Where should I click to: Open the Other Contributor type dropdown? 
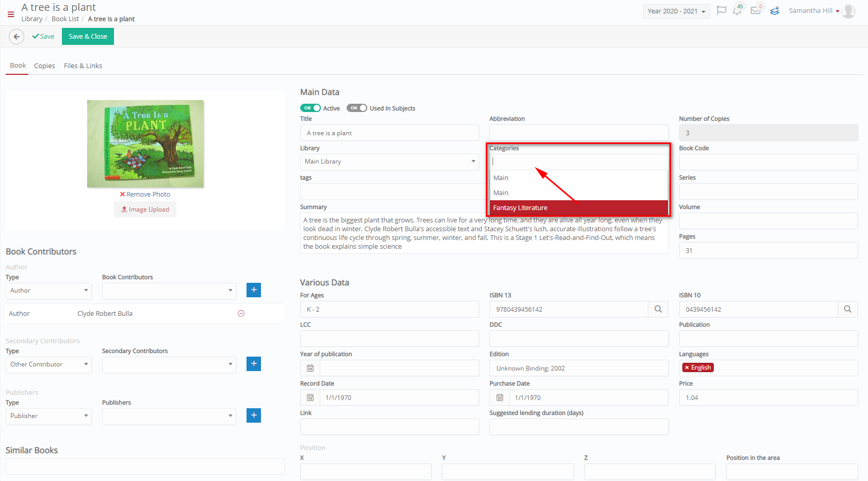(48, 364)
